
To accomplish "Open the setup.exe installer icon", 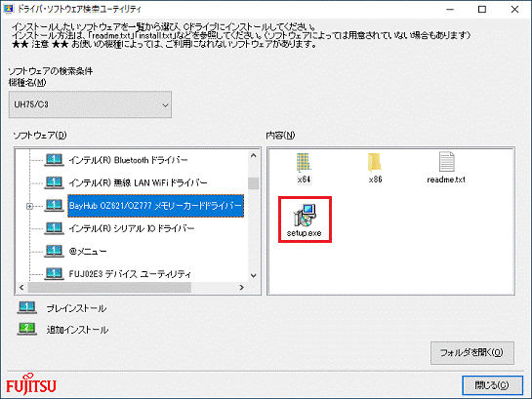I will coord(305,216).
